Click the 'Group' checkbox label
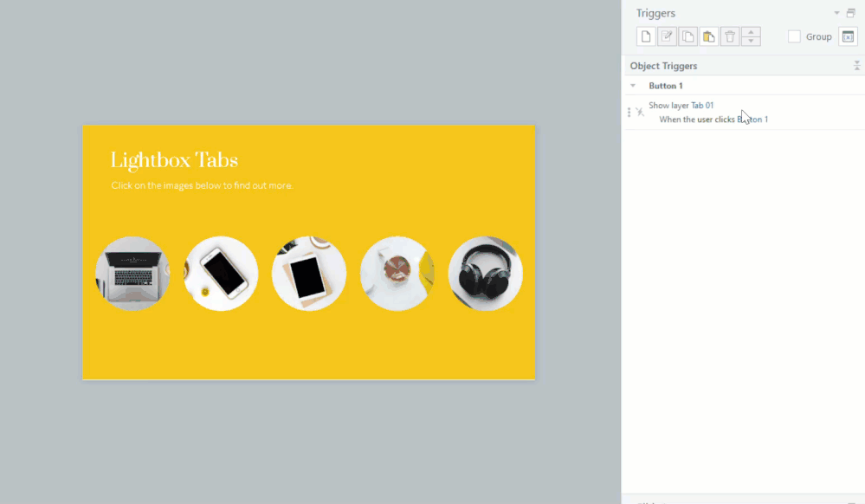 pos(818,36)
